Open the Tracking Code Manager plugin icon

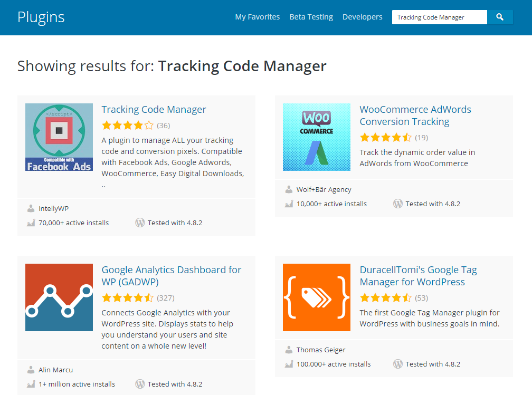point(59,137)
